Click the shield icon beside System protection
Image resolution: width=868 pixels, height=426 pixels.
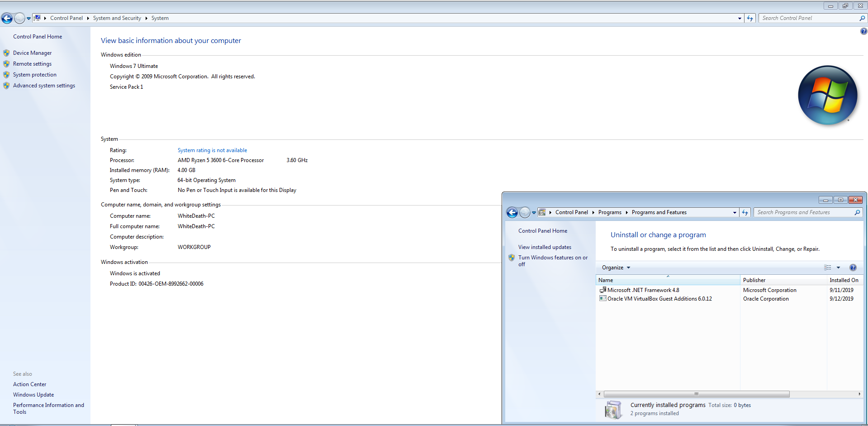tap(6, 75)
